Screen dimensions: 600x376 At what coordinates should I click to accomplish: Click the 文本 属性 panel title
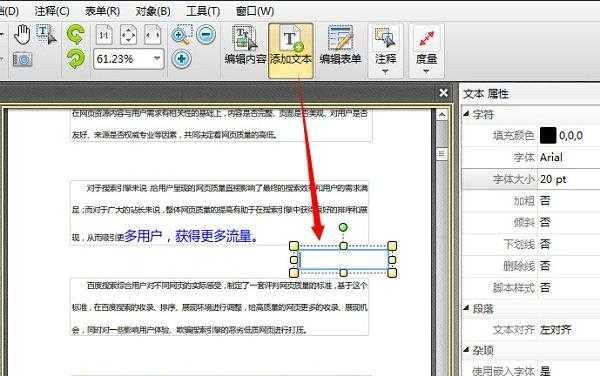(x=486, y=94)
